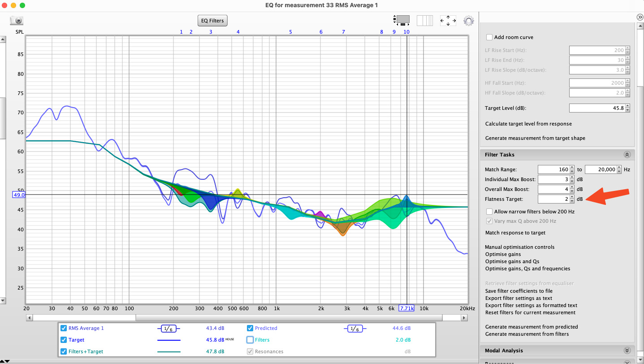Adjust Individual Max Boost stepper
This screenshot has width=644, height=364.
point(572,179)
